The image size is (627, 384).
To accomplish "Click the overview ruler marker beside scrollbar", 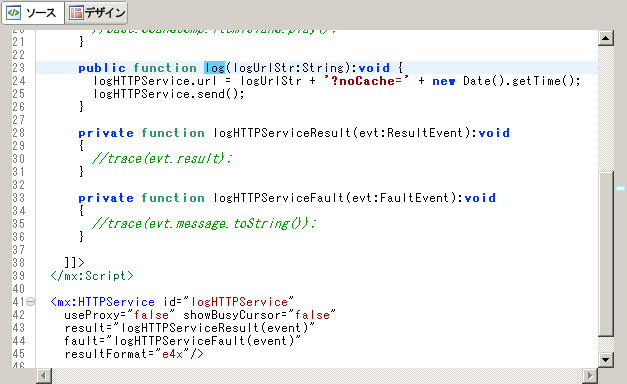I will pos(620,188).
